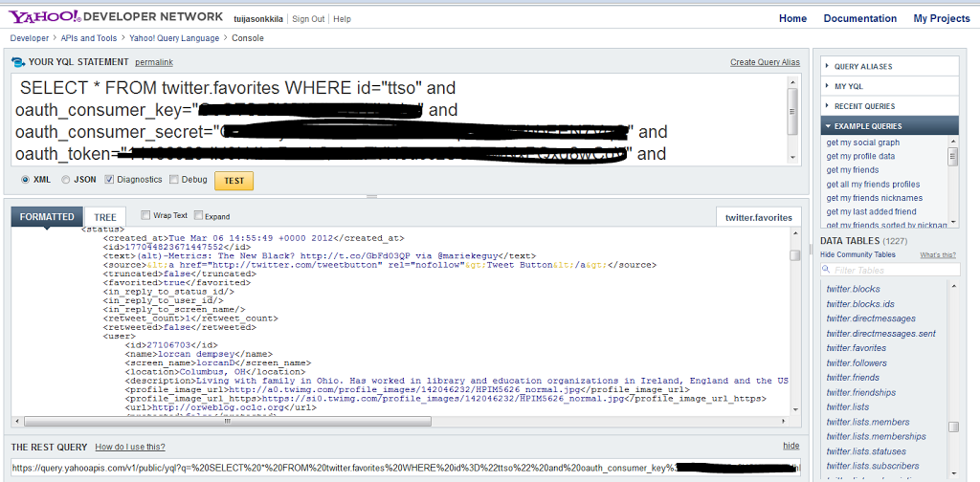
Task: Uncheck the Diagnostics checkbox
Action: point(109,180)
